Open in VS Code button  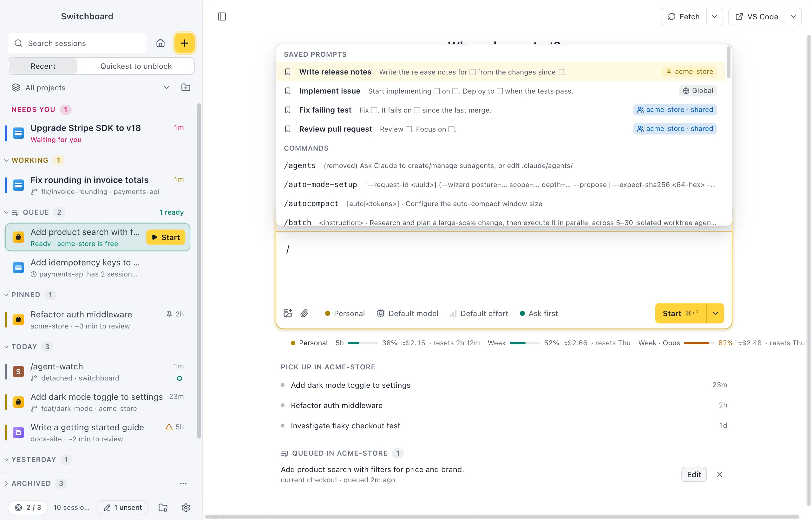[756, 16]
